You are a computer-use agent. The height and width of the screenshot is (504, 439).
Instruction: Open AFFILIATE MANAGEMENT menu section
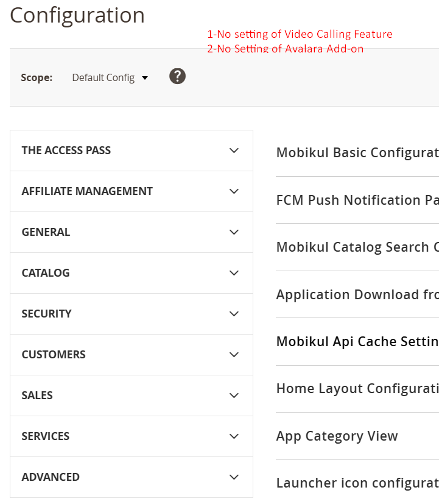pos(132,191)
